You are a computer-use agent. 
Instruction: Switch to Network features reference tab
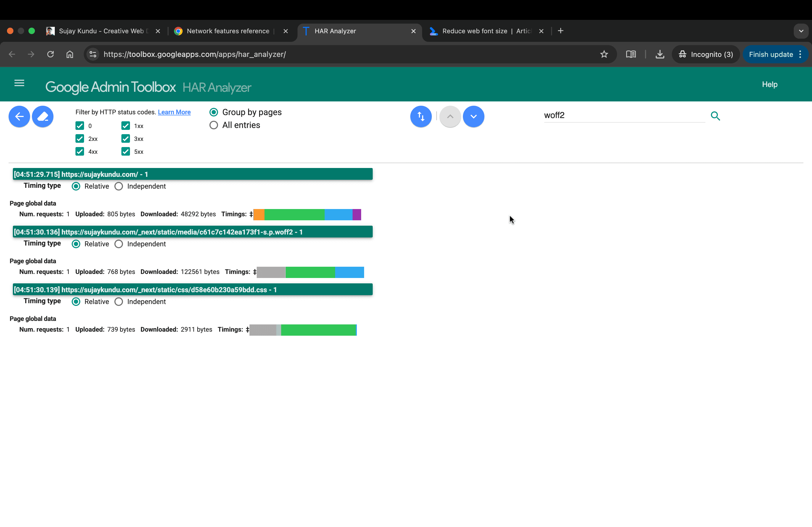(x=228, y=31)
